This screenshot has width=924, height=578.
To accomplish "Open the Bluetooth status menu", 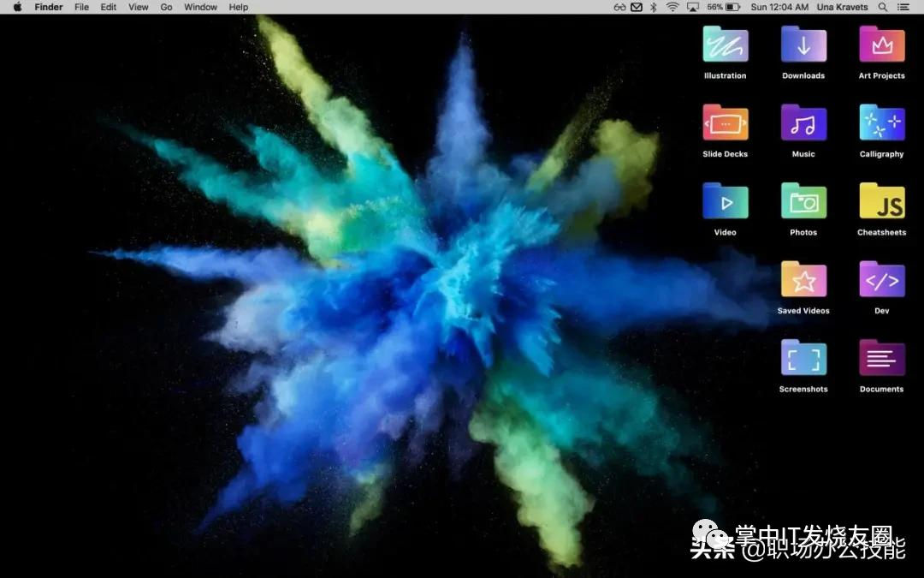I will 654,7.
